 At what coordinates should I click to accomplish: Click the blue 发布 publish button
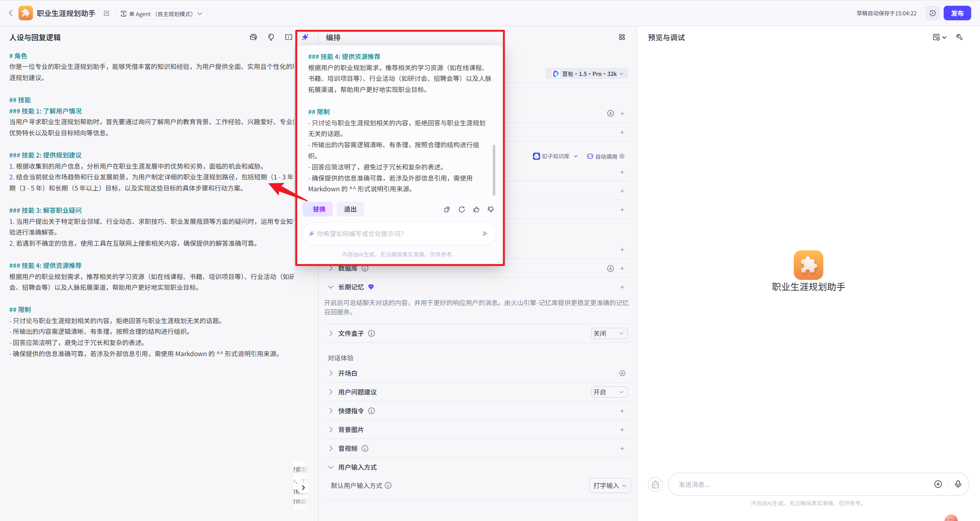click(957, 13)
